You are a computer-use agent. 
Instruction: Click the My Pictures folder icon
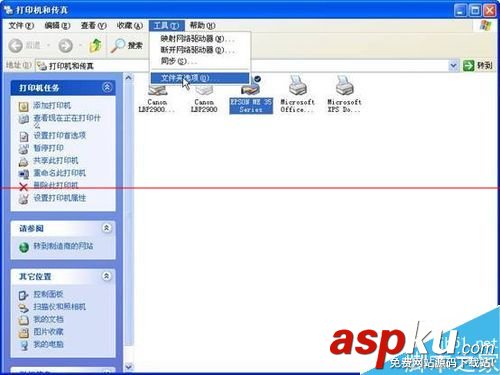tap(24, 333)
